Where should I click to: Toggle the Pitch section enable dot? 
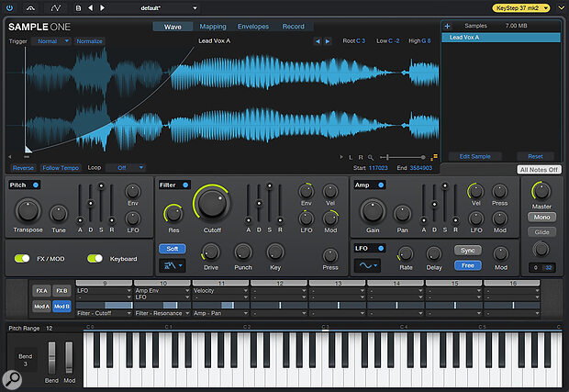[36, 185]
